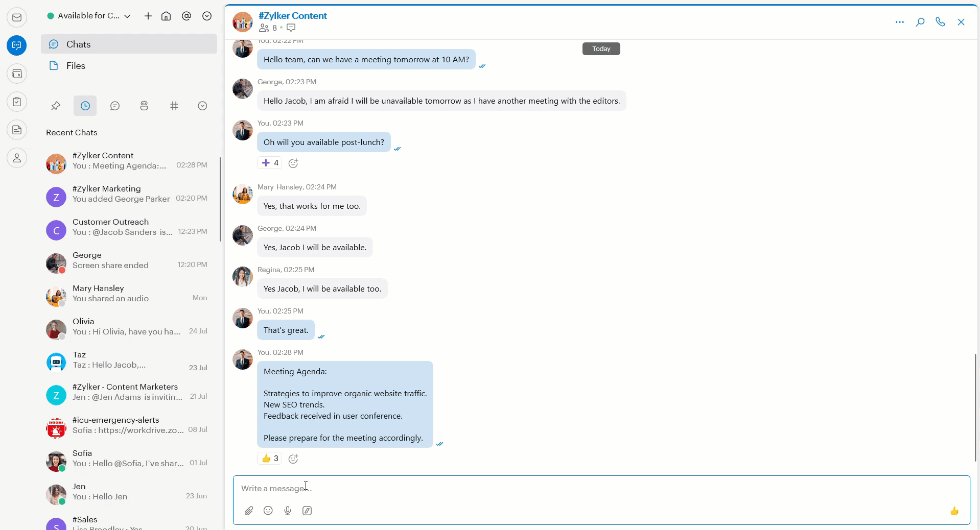Record a voice message with the microphone

coord(288,511)
